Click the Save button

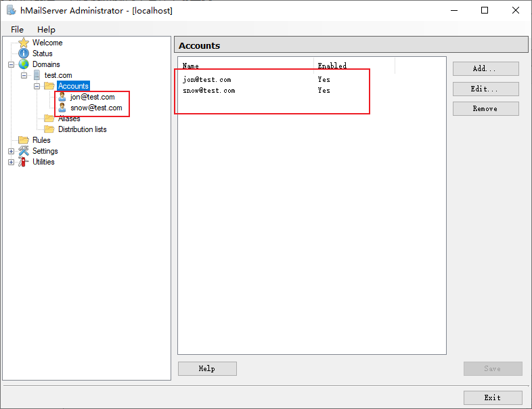pos(493,368)
